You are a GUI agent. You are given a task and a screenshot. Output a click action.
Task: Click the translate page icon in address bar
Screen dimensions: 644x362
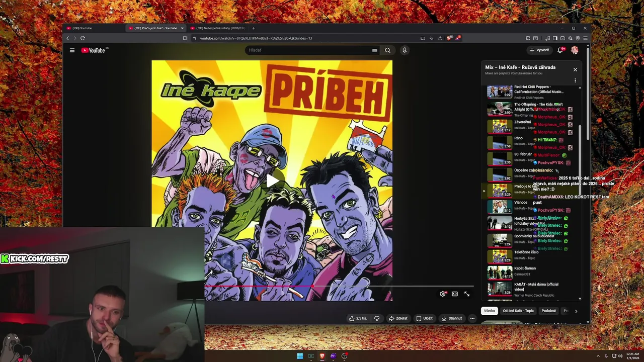point(431,38)
